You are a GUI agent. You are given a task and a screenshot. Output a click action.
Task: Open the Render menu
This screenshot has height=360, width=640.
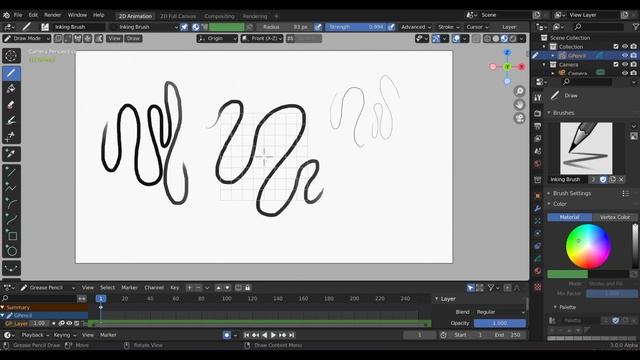point(53,15)
